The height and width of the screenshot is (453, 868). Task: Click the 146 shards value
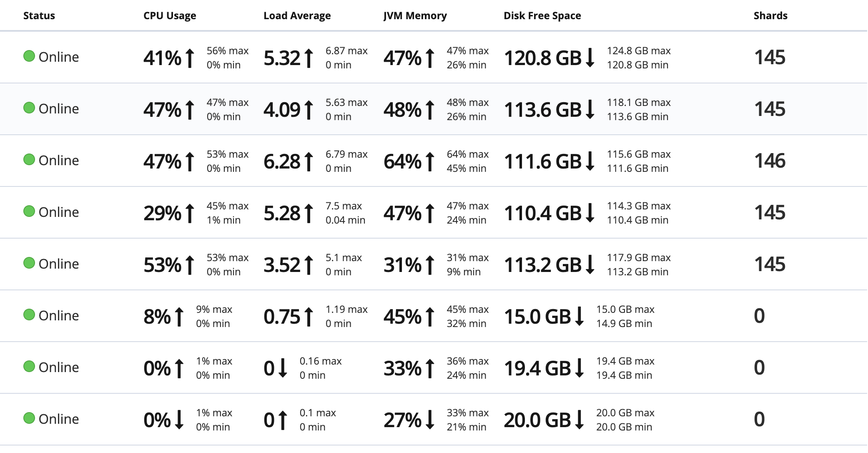point(770,161)
